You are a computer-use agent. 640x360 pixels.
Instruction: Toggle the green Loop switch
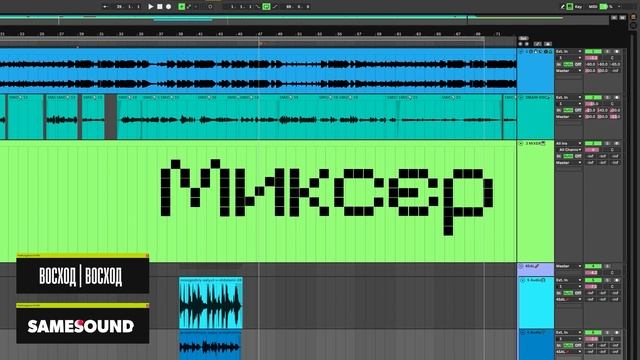pyautogui.click(x=266, y=7)
